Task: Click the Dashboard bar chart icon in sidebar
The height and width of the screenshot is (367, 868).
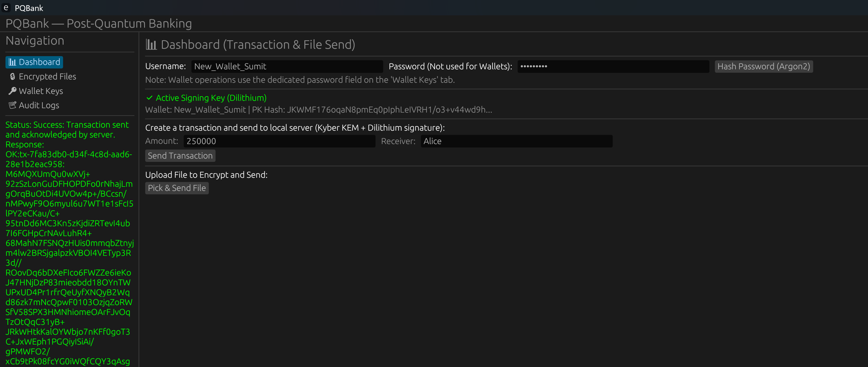Action: coord(12,62)
